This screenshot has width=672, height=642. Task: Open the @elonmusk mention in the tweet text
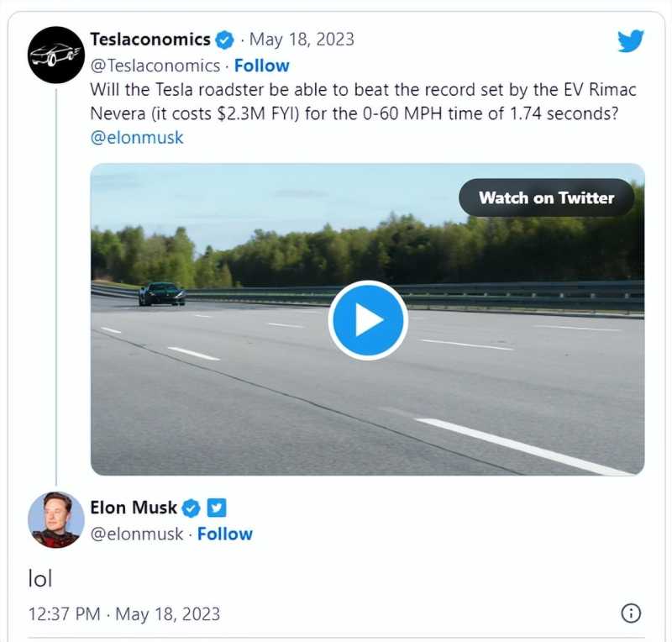tap(136, 138)
